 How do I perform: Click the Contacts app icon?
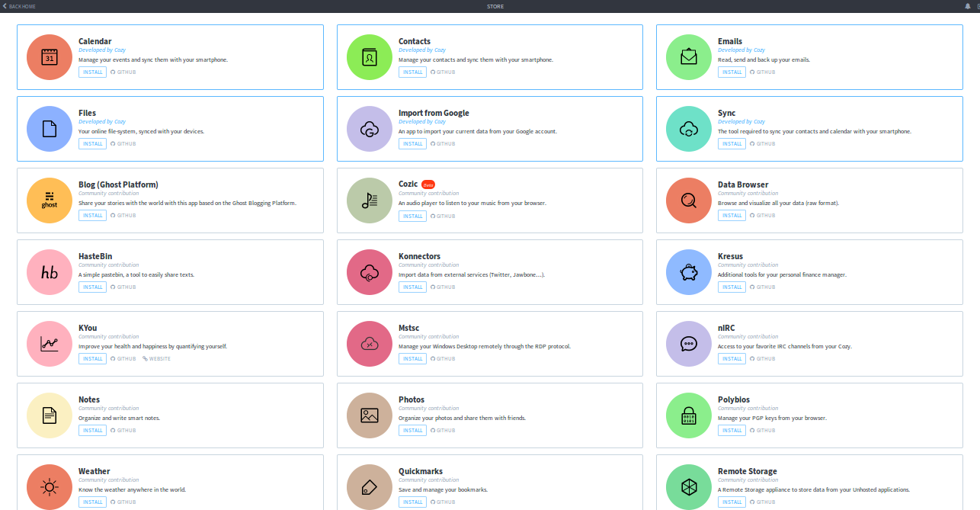(x=370, y=57)
